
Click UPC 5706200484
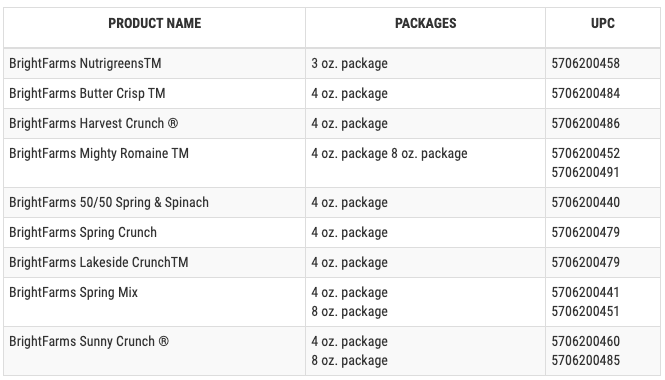[x=585, y=93]
